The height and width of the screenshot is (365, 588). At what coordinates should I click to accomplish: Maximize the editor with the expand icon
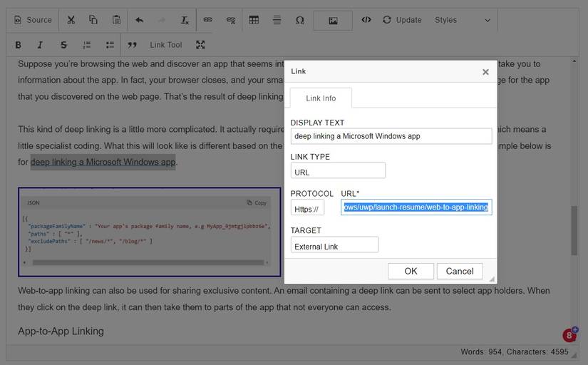click(x=200, y=45)
